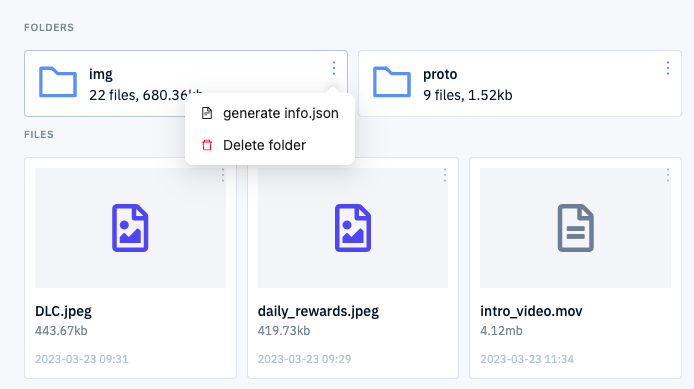The width and height of the screenshot is (694, 389).
Task: Click the FOLDERS section heading
Action: coord(49,27)
